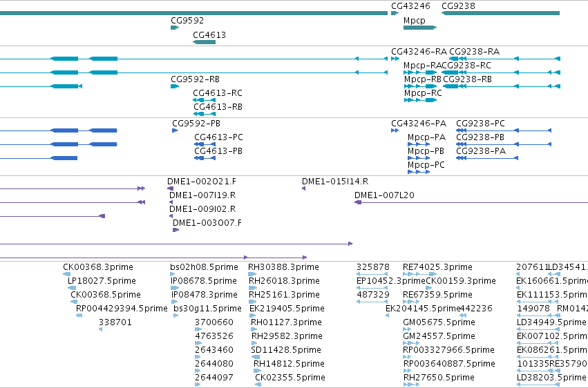Click the bs30g11.5prime label
The height and width of the screenshot is (388, 588).
207,309
